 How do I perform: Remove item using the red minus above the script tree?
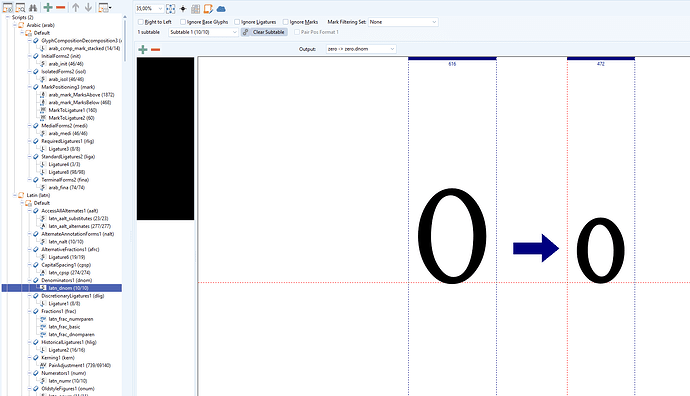click(61, 7)
